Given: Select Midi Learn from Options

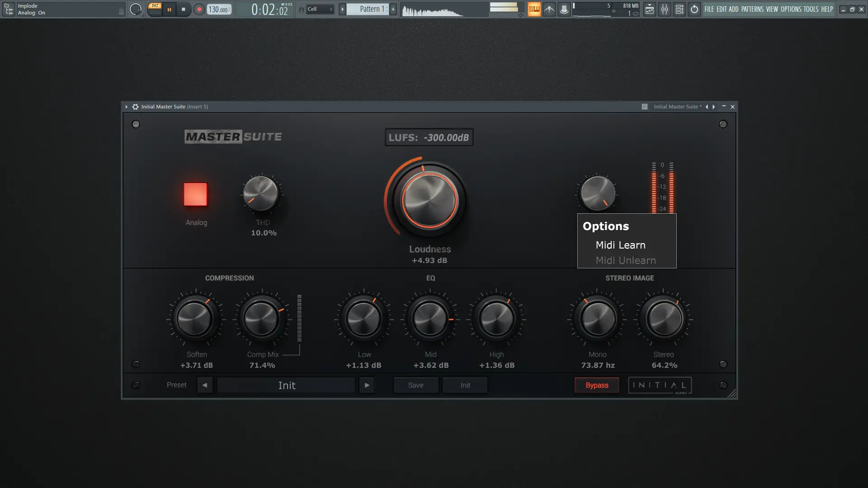Looking at the screenshot, I should click(620, 245).
